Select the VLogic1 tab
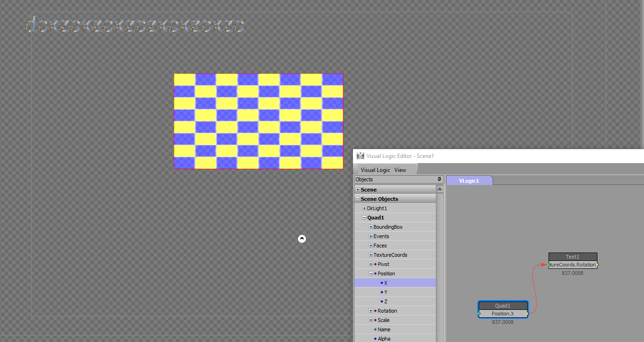The width and height of the screenshot is (644, 342). (x=469, y=180)
